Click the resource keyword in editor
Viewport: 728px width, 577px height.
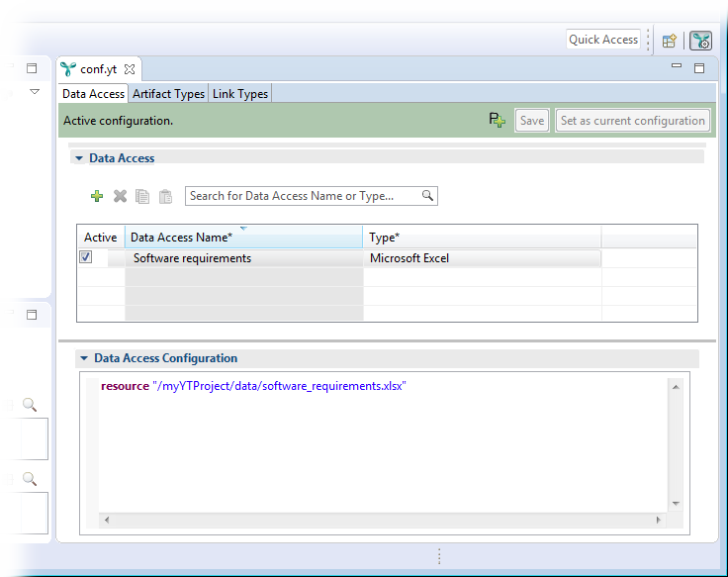[125, 386]
